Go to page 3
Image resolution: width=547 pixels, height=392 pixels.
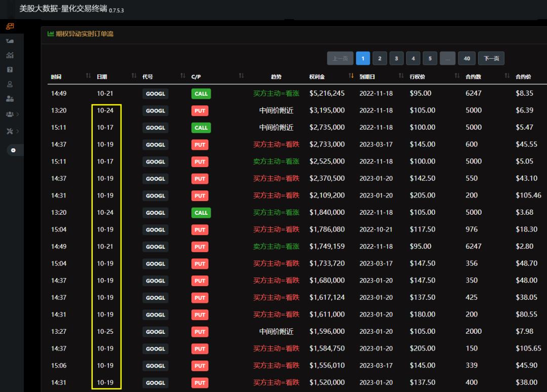tap(396, 58)
